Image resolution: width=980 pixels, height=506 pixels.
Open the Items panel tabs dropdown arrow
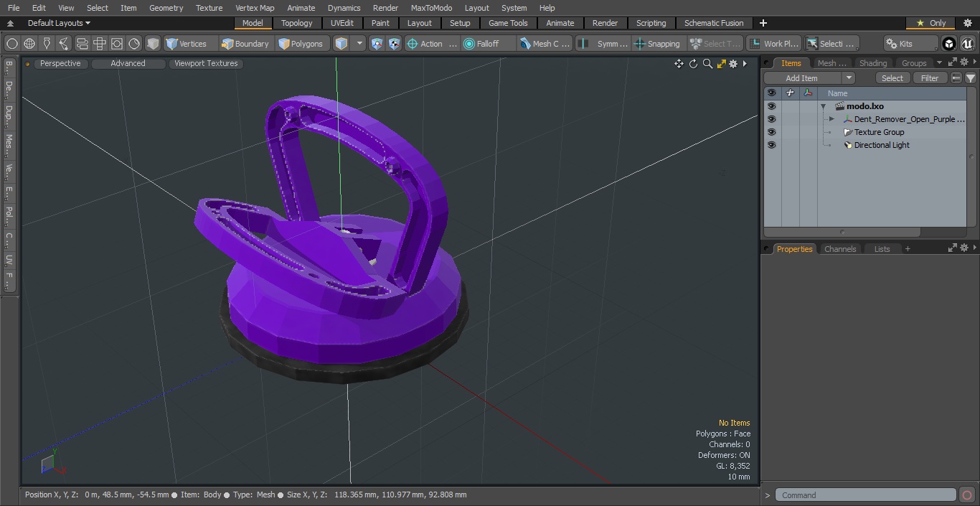tap(939, 63)
